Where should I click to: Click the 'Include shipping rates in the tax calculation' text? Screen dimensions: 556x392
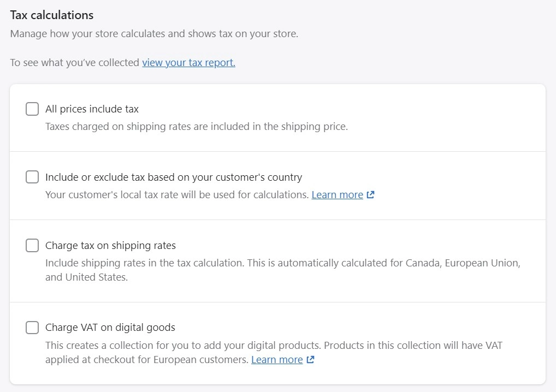click(x=282, y=263)
